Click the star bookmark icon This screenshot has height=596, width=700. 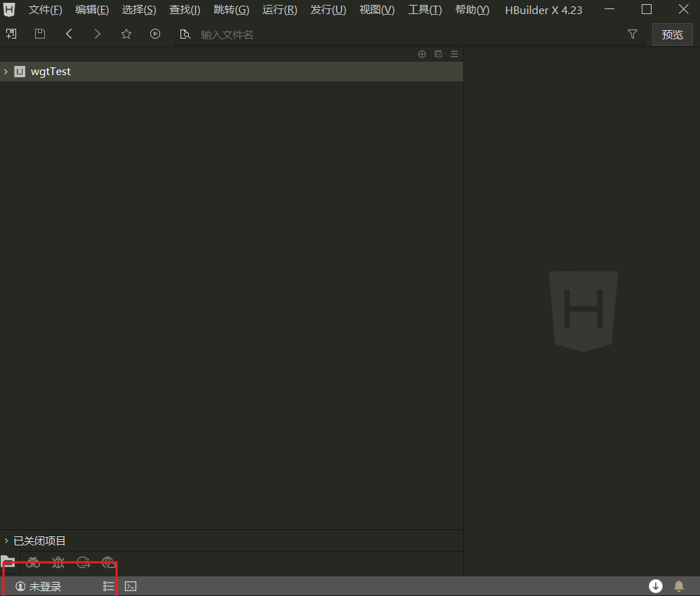(126, 34)
